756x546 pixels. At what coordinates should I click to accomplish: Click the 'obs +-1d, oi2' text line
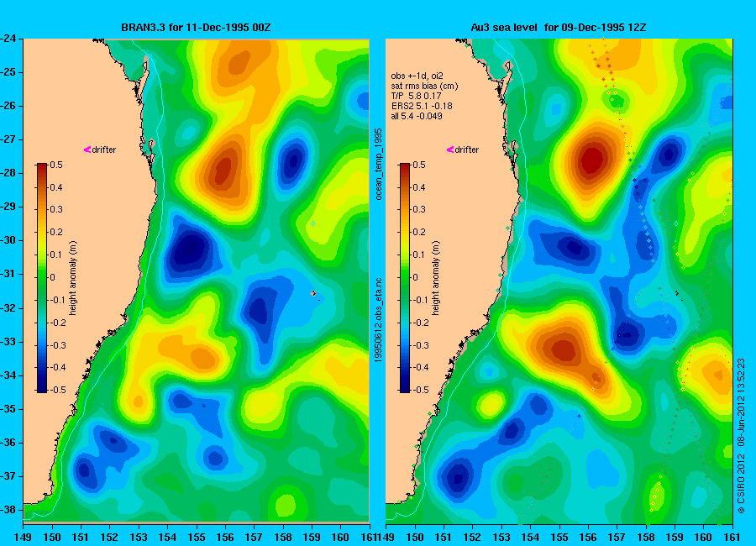coord(417,76)
